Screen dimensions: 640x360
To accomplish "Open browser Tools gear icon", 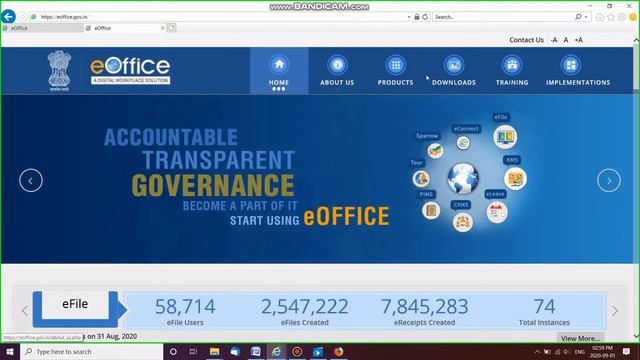I will click(x=622, y=17).
